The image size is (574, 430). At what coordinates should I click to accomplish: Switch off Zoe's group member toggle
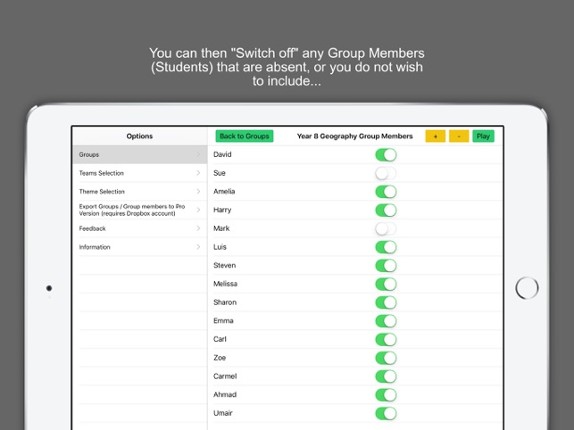coord(386,358)
